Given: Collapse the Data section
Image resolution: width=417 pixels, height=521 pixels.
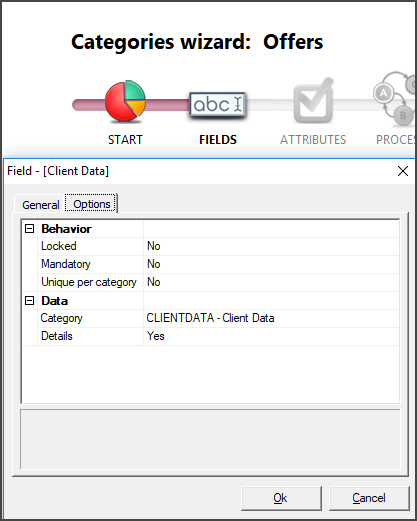Looking at the screenshot, I should click(30, 301).
